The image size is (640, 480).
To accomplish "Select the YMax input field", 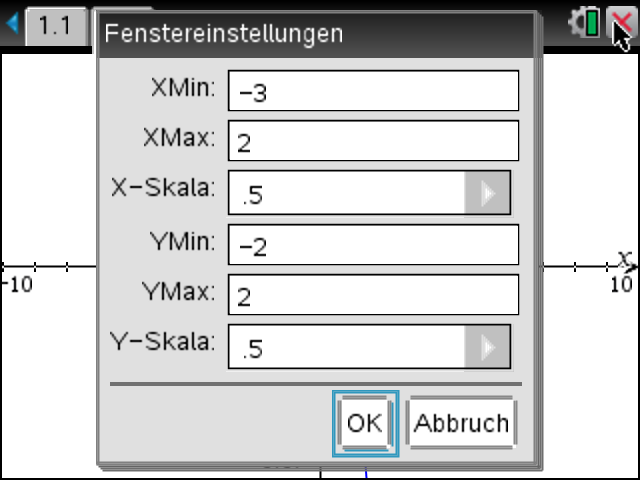I will (x=373, y=295).
